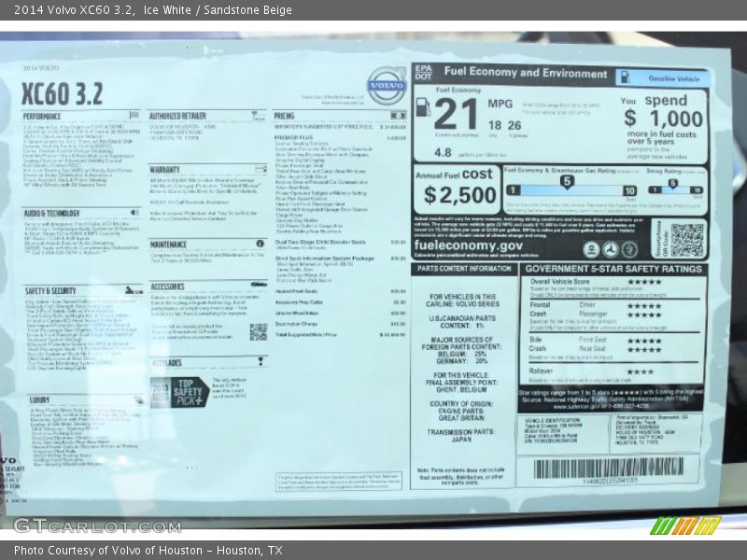The width and height of the screenshot is (747, 560).
Task: Click the 5 marker on Greenhouse Gas Rating bar
Action: point(567,181)
